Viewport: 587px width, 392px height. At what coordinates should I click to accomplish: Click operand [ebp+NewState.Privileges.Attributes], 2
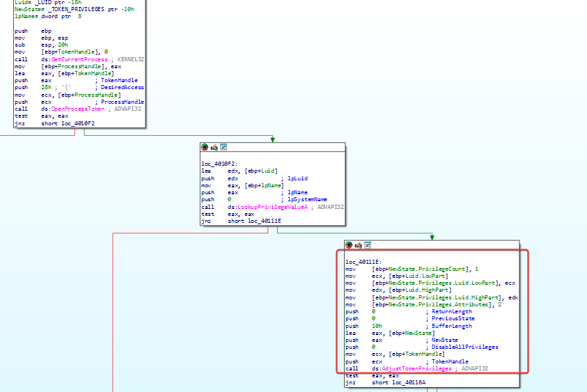[x=437, y=304]
